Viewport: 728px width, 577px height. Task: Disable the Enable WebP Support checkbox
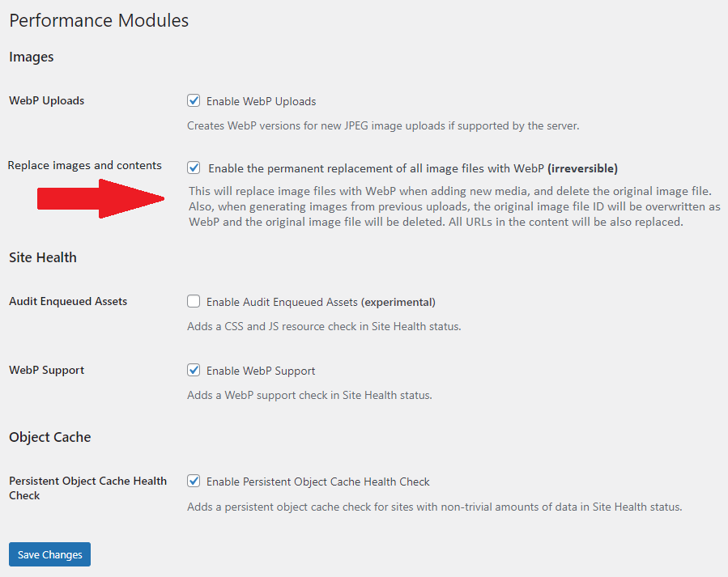[194, 370]
